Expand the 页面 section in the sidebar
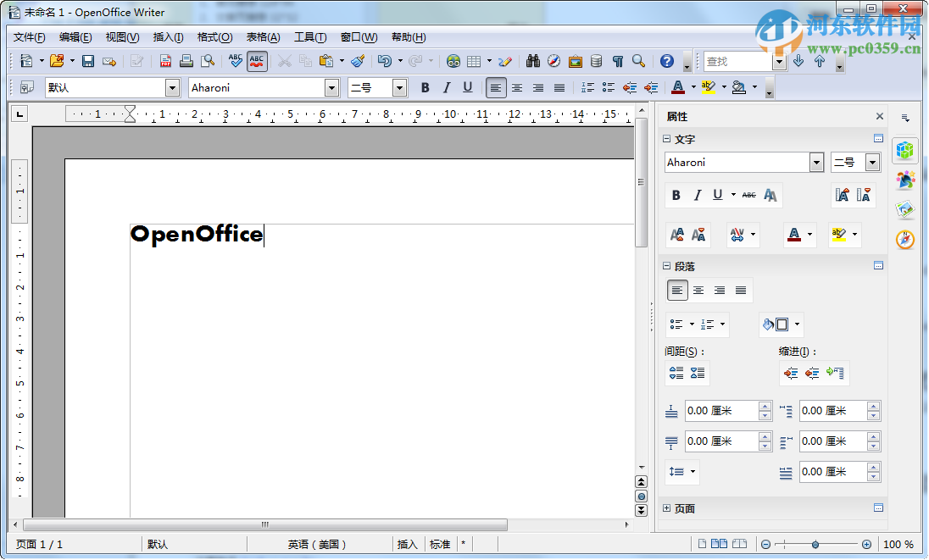This screenshot has height=560, width=929. (x=669, y=508)
